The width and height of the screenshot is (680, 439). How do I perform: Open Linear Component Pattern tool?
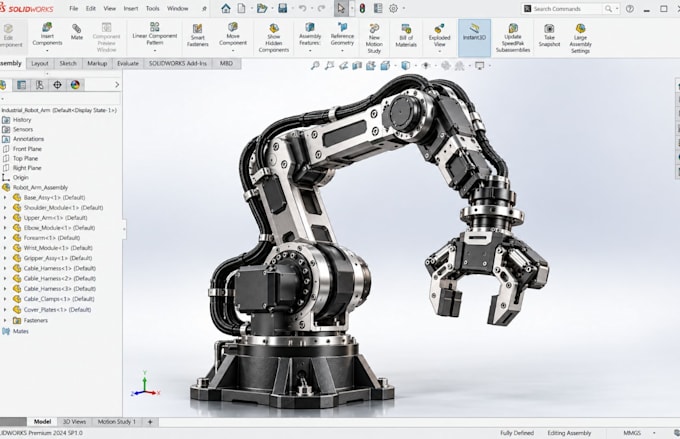pos(155,34)
